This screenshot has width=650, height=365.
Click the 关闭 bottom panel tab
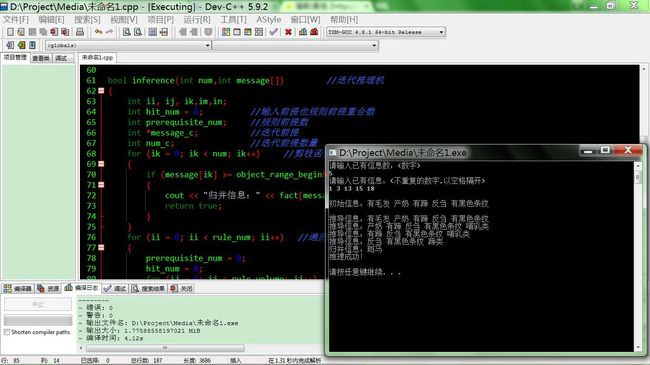tap(182, 288)
